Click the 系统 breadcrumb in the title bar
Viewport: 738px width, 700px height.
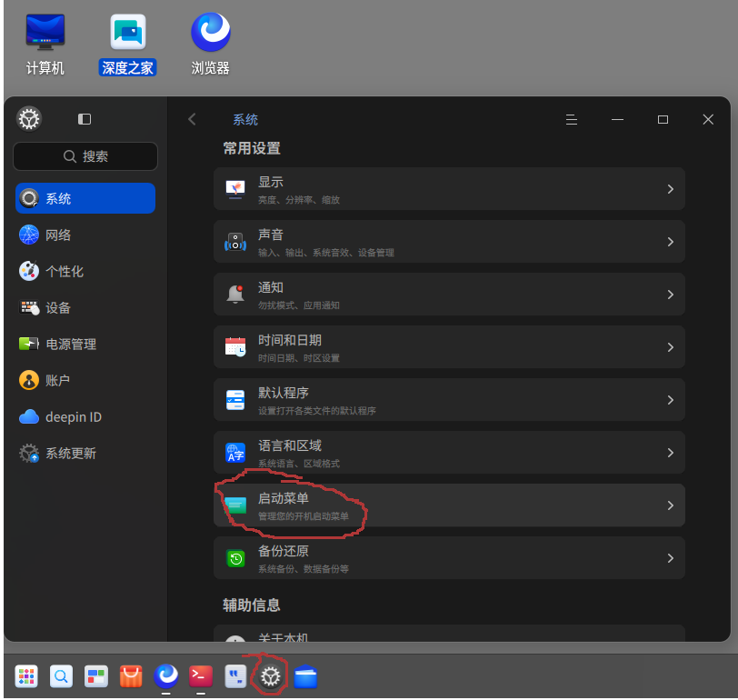tap(245, 120)
